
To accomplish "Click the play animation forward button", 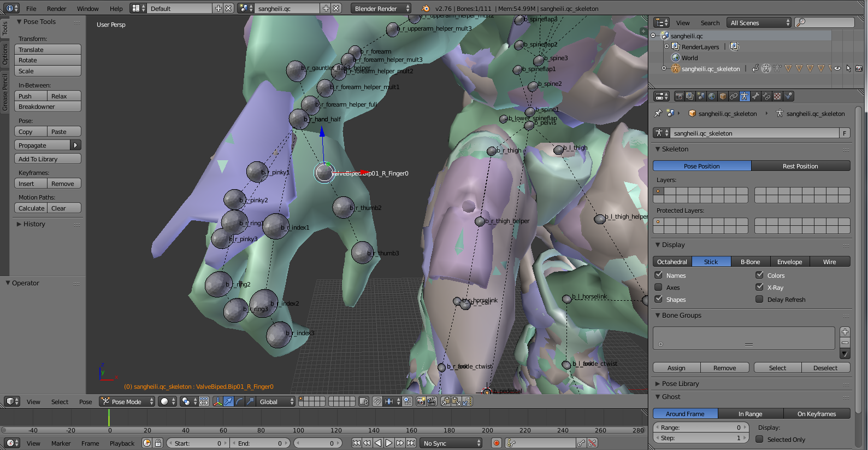I will [x=389, y=443].
